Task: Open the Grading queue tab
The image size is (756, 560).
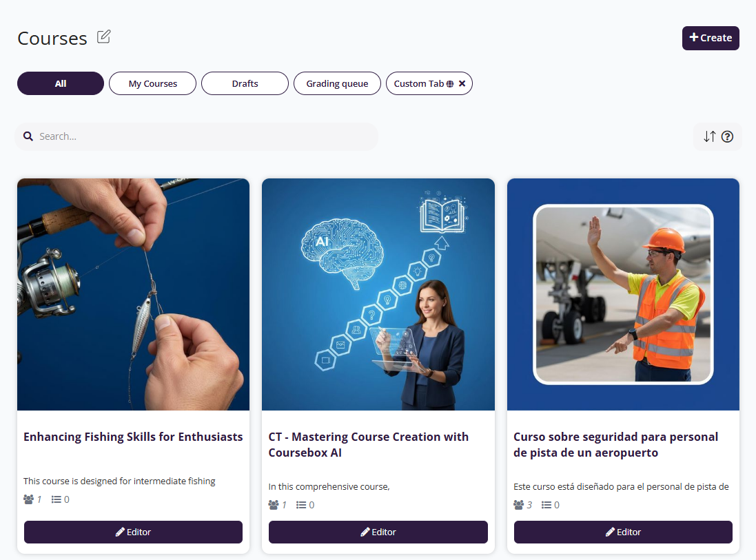Action: (x=337, y=83)
